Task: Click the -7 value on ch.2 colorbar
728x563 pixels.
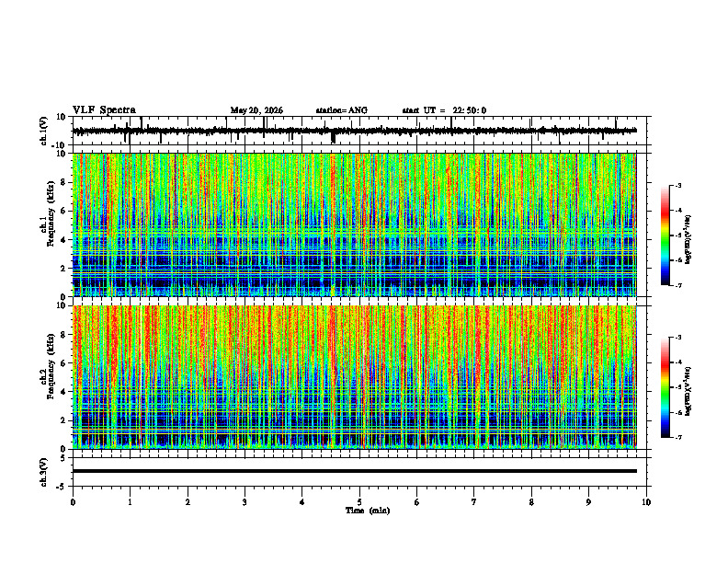Action: pyautogui.click(x=677, y=437)
